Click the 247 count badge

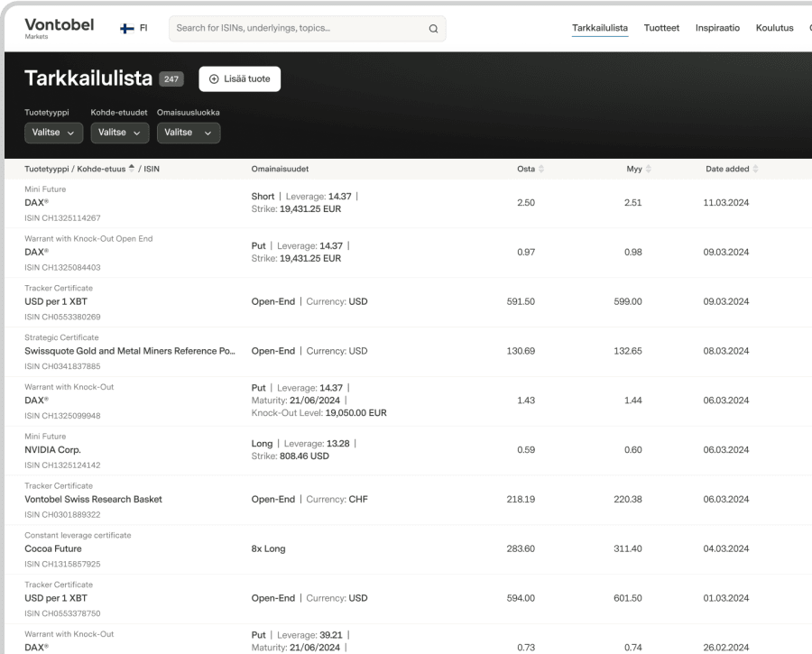pos(171,79)
